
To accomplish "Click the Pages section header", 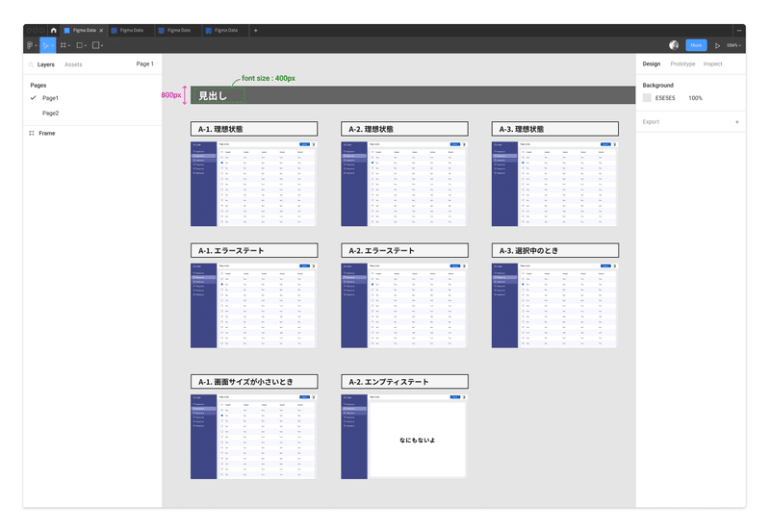I will click(x=38, y=85).
